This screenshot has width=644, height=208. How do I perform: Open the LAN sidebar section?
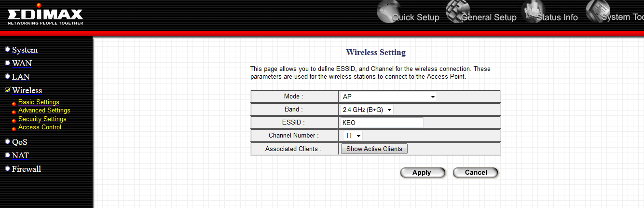21,77
